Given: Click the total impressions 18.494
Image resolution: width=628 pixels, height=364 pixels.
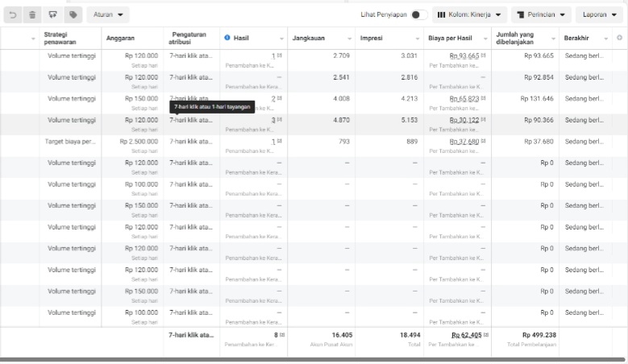Looking at the screenshot, I should [410, 335].
